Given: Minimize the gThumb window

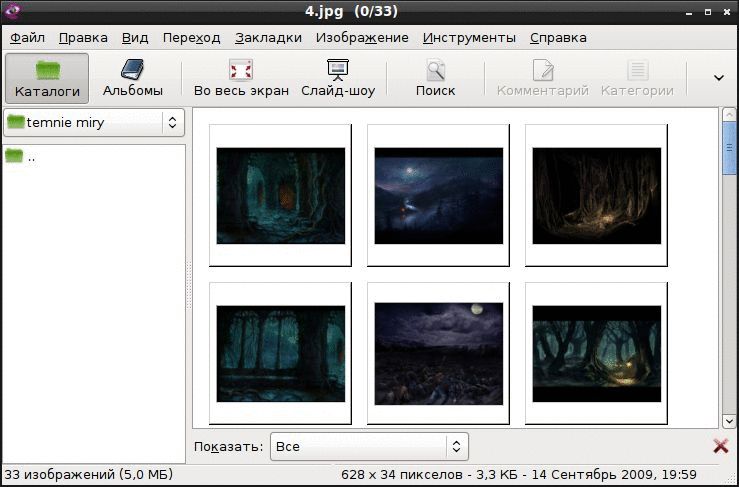Looking at the screenshot, I should point(690,12).
